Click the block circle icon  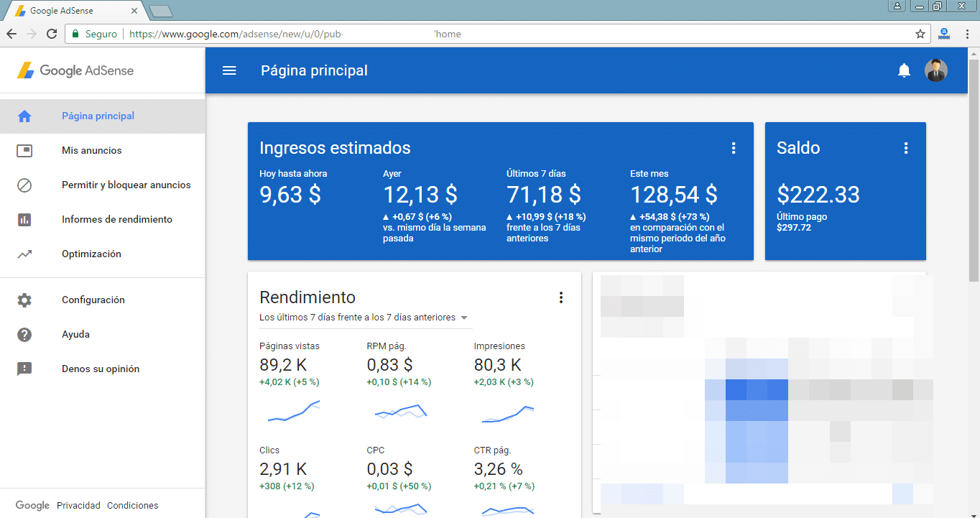click(x=24, y=185)
